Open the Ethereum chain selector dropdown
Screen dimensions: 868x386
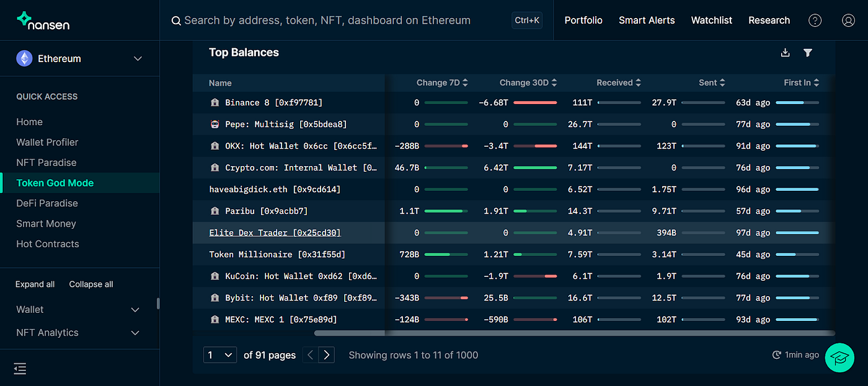tap(79, 58)
